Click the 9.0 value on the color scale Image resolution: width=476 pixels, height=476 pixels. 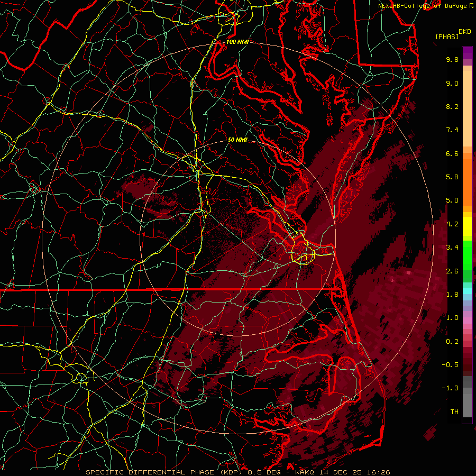tap(452, 83)
